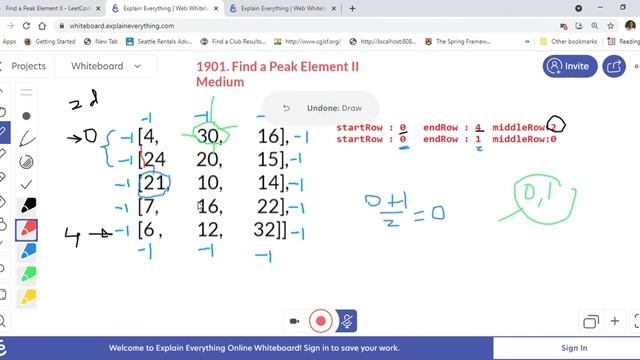
Task: Expand the bookmarks overflow chevron
Action: (527, 41)
